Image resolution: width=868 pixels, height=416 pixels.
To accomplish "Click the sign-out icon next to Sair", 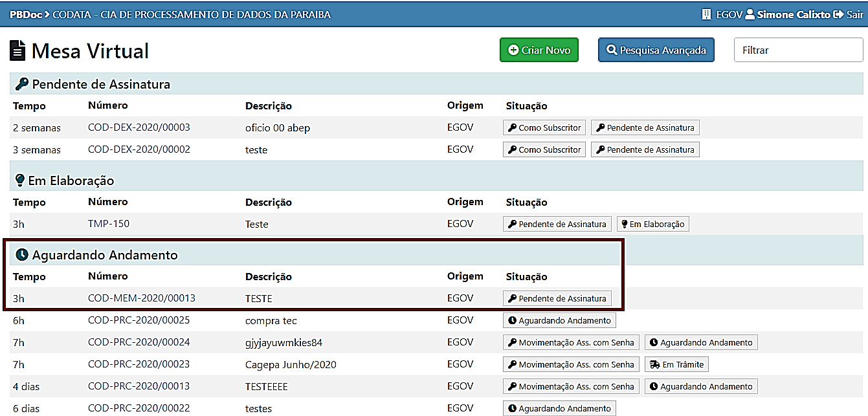I will pyautogui.click(x=838, y=14).
